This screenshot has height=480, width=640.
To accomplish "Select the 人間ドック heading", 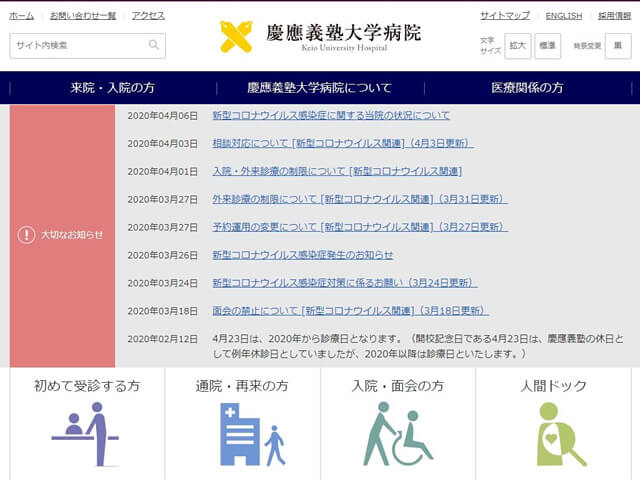I will [553, 386].
